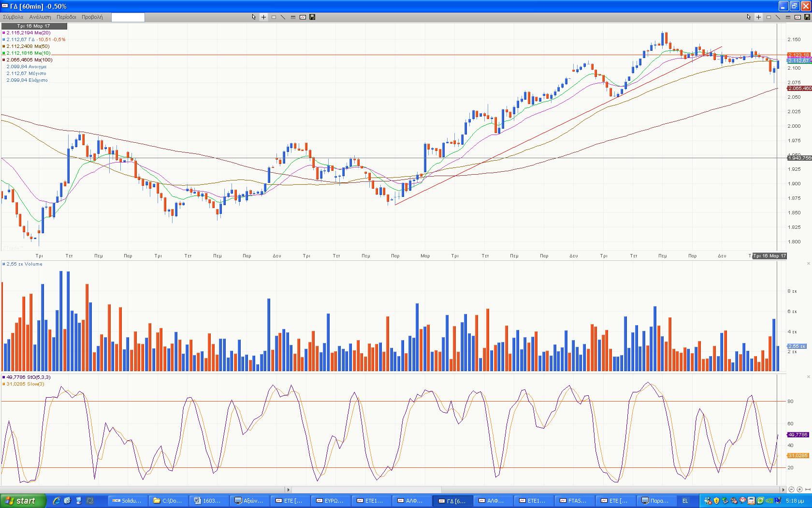Switch to the 1603... taskbar window
The image size is (812, 508).
[208, 501]
